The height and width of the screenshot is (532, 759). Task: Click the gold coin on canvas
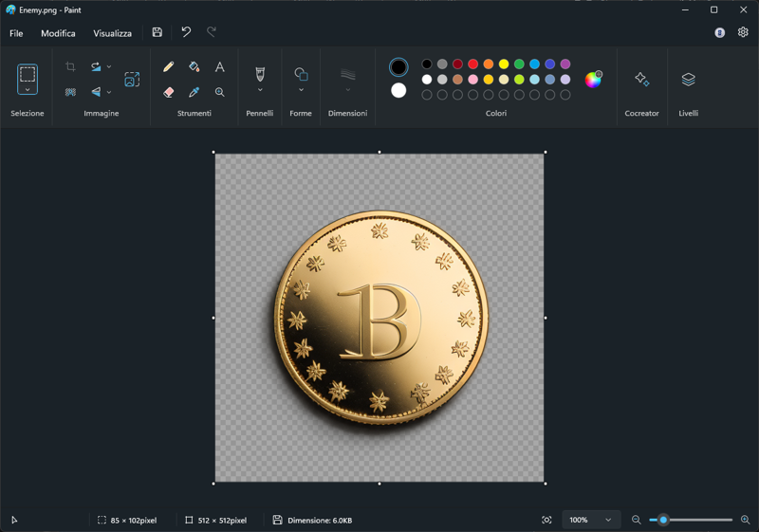point(381,318)
